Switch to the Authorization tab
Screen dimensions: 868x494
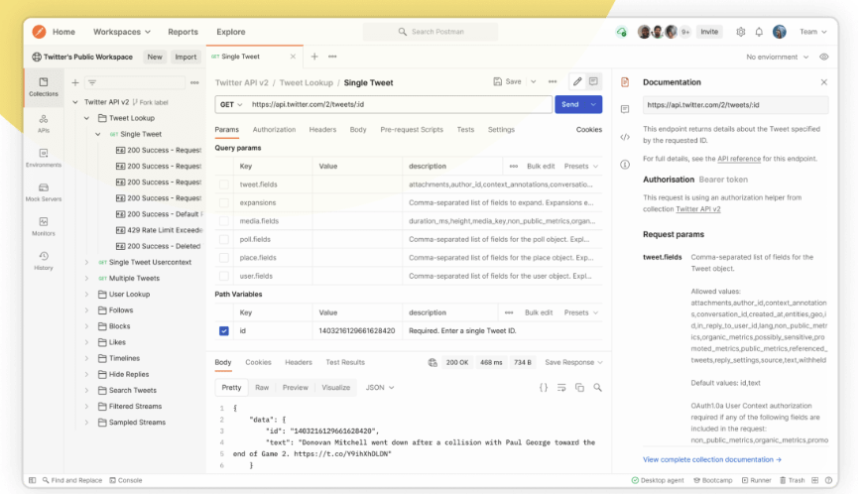274,130
